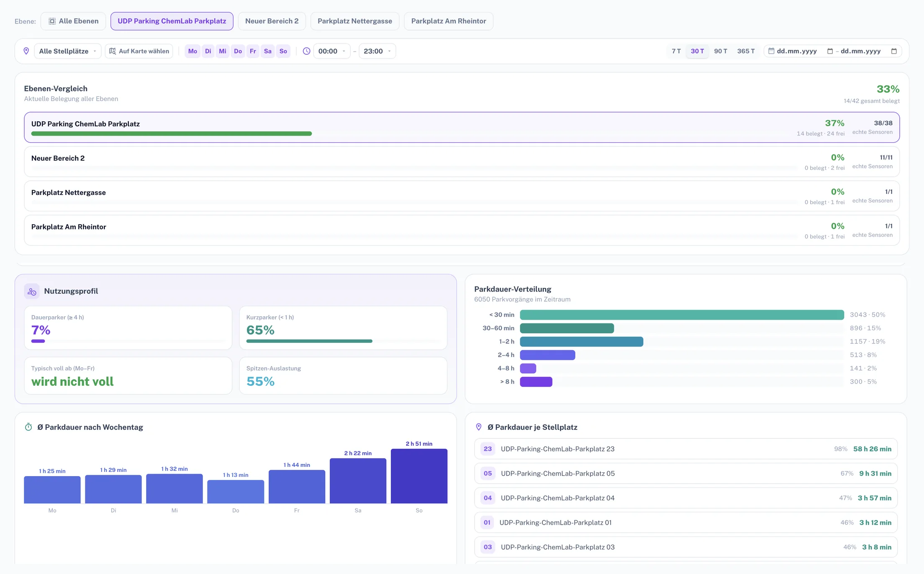Open UDP-Parking-ChemLab-Parkplatz 04 row
This screenshot has width=924, height=574.
click(x=686, y=498)
